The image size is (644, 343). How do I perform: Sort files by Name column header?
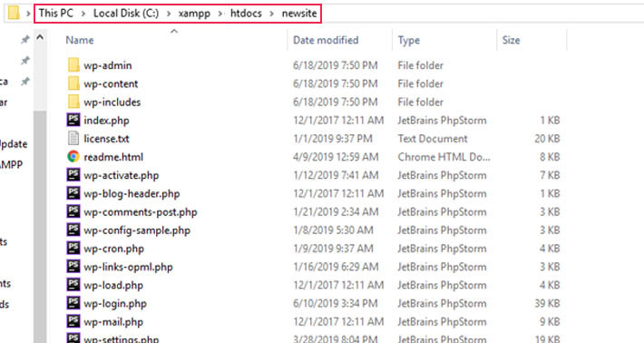[80, 40]
